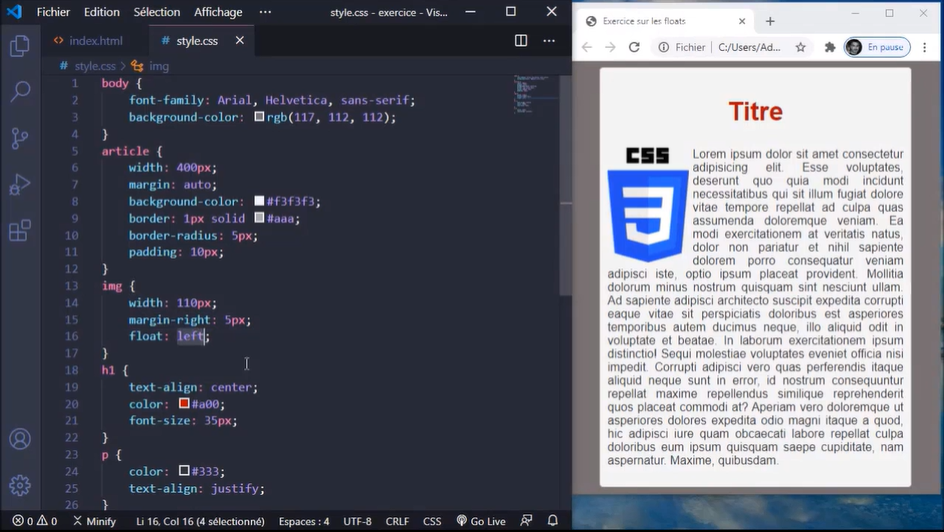944x532 pixels.
Task: Click the text-align: justify declaration
Action: pos(197,489)
